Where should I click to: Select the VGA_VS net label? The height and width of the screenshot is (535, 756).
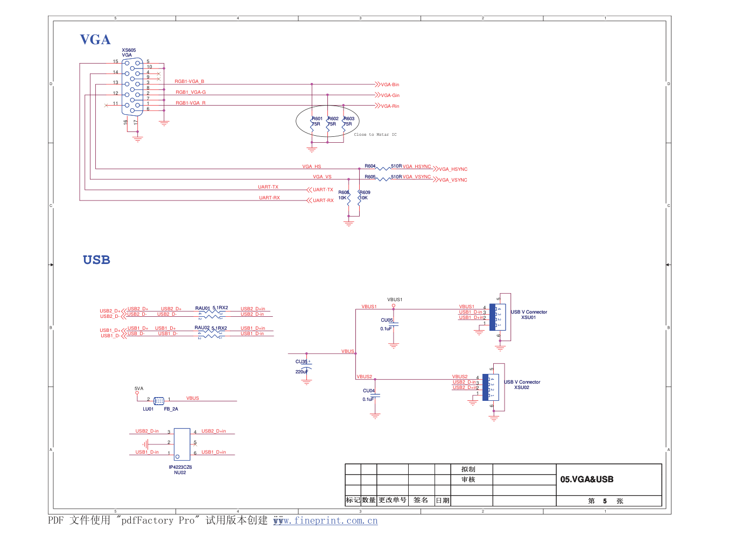tap(322, 177)
